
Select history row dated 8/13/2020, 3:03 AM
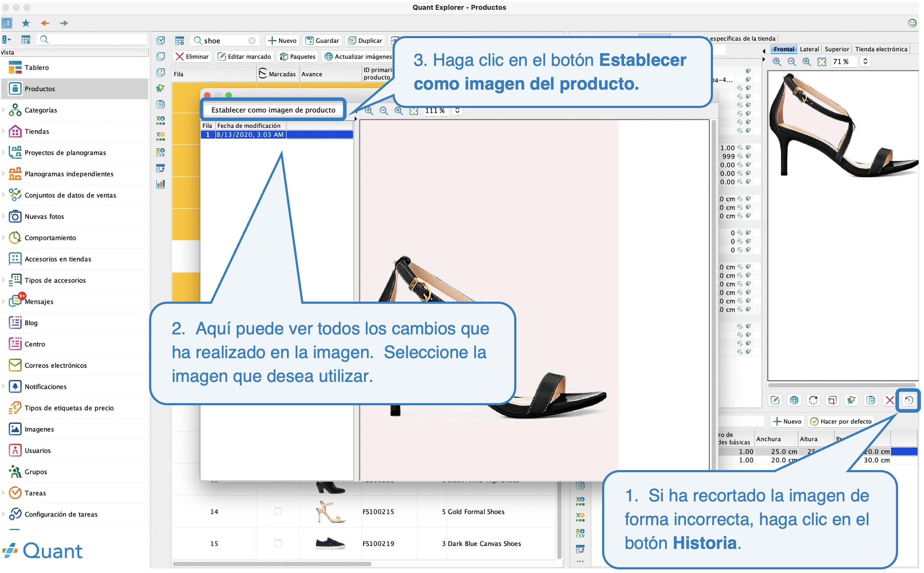coord(277,135)
